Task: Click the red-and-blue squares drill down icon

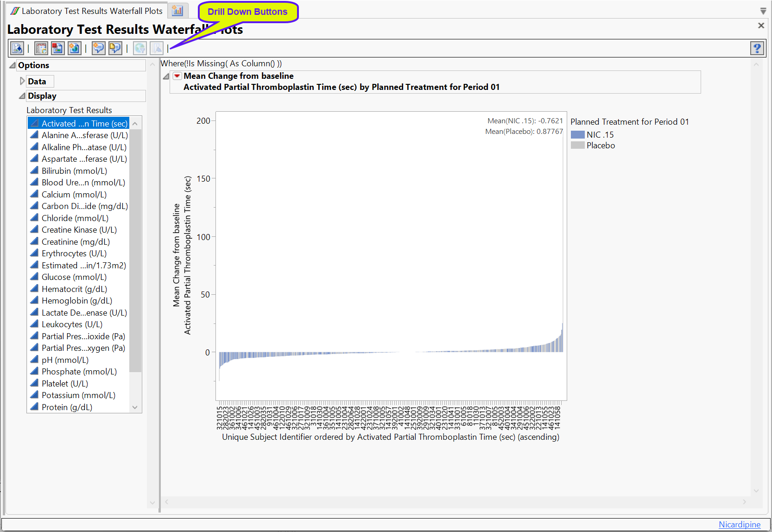Action: pos(57,48)
